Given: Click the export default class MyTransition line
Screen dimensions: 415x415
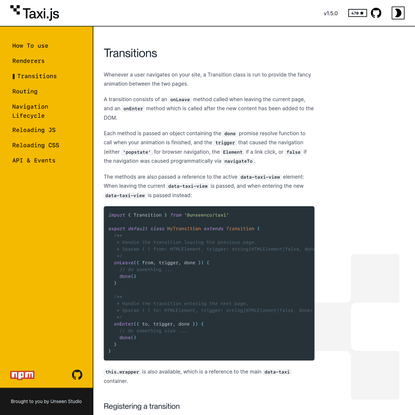Looking at the screenshot, I should coord(184,229).
